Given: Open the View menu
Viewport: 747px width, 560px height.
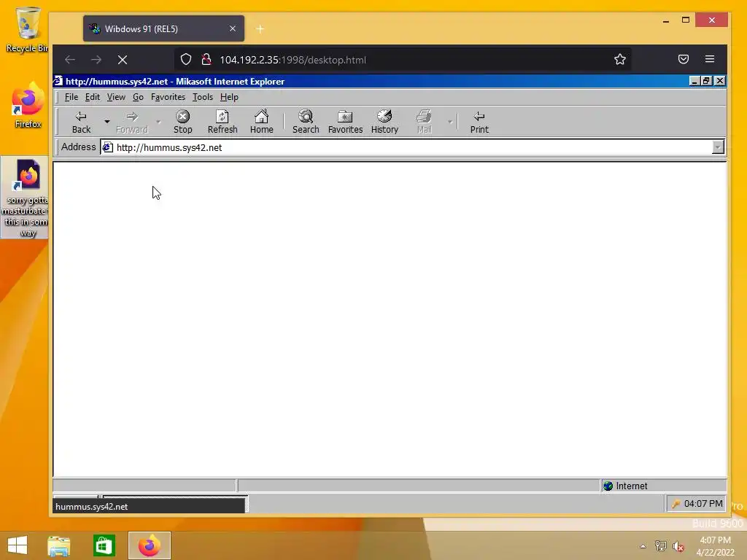Looking at the screenshot, I should [x=116, y=97].
